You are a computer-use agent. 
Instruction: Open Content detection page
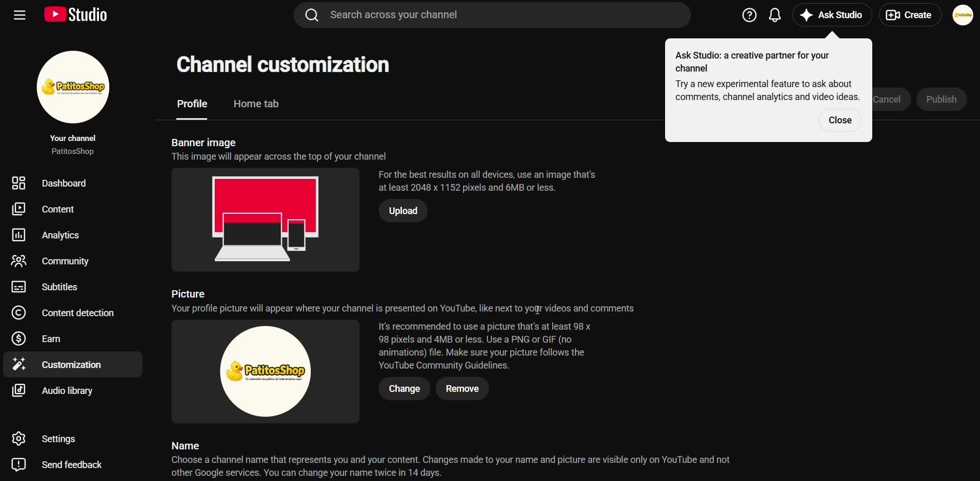coord(73,313)
